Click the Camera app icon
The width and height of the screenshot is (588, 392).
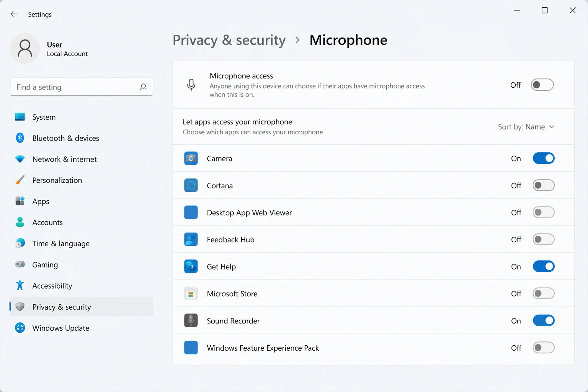(x=191, y=158)
